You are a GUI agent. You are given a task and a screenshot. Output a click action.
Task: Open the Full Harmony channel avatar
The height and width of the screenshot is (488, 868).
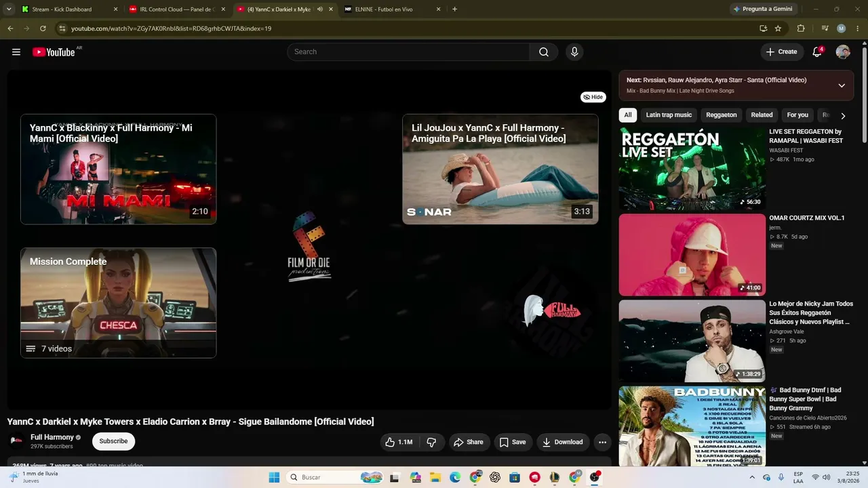pyautogui.click(x=16, y=441)
